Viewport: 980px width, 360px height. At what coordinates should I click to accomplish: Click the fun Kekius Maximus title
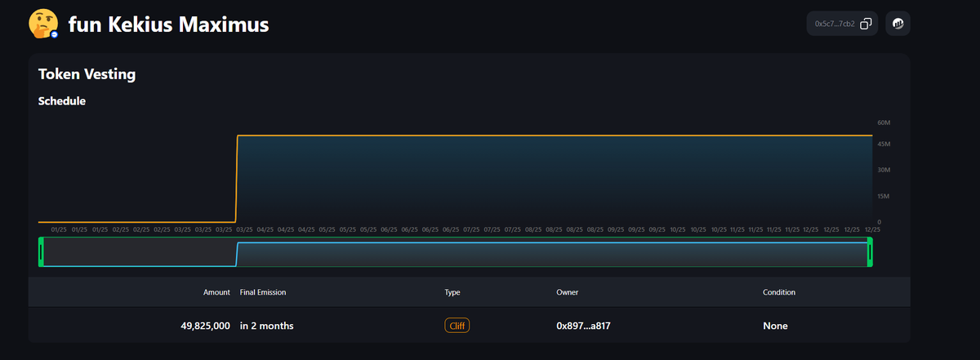click(168, 24)
